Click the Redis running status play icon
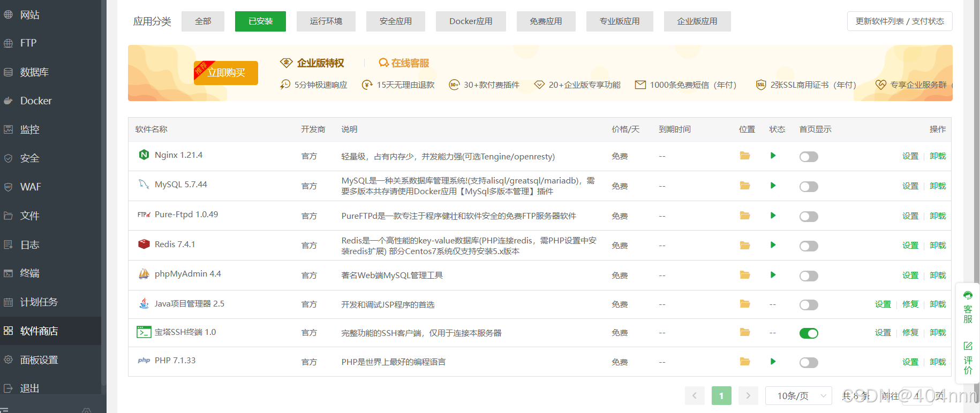The width and height of the screenshot is (980, 413). (773, 245)
